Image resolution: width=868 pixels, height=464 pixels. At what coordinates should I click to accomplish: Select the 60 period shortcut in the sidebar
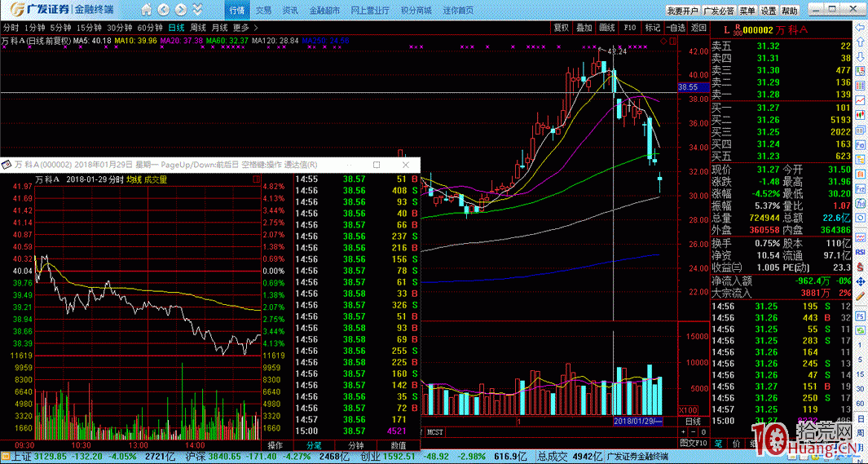[860, 403]
